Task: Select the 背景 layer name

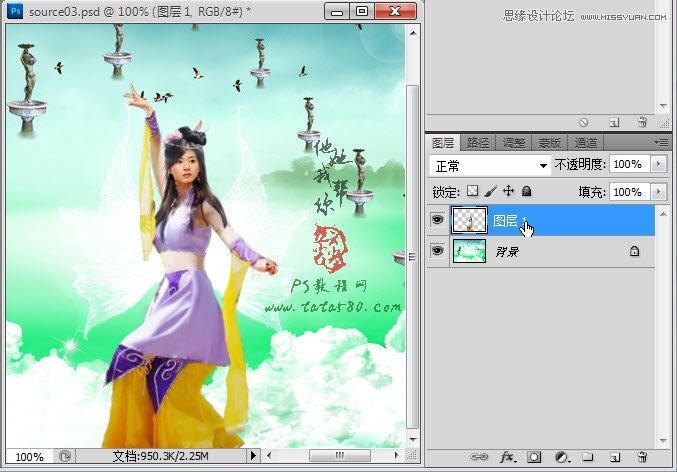Action: [x=507, y=251]
